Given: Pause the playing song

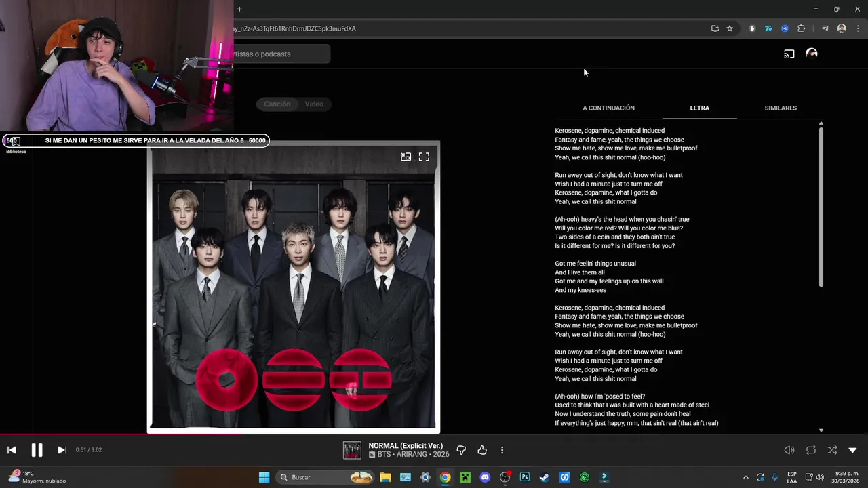Looking at the screenshot, I should pos(37,450).
